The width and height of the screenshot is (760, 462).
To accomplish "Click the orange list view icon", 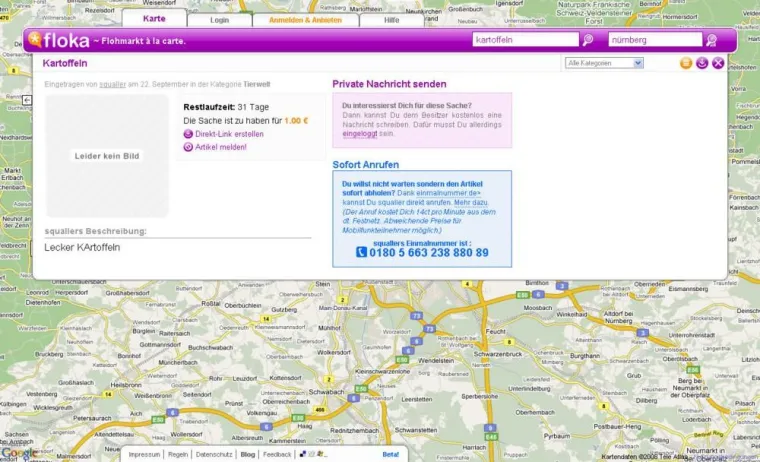I will [x=685, y=63].
